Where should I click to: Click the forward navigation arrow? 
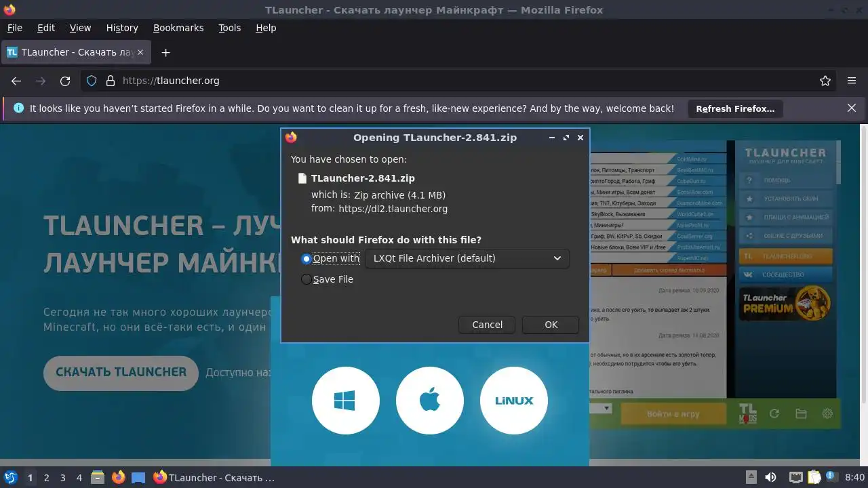[x=41, y=81]
